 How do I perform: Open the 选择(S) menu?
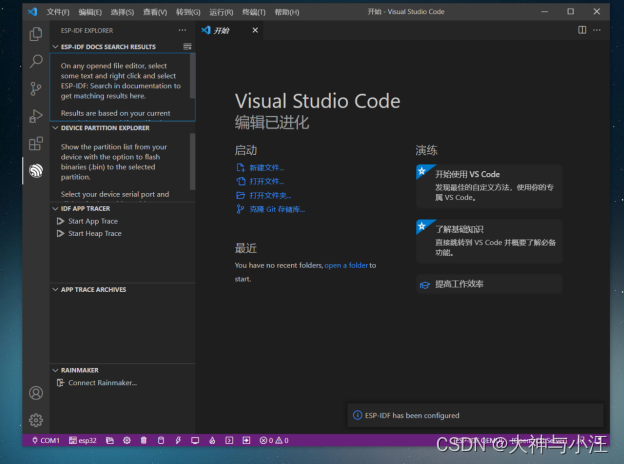click(122, 12)
